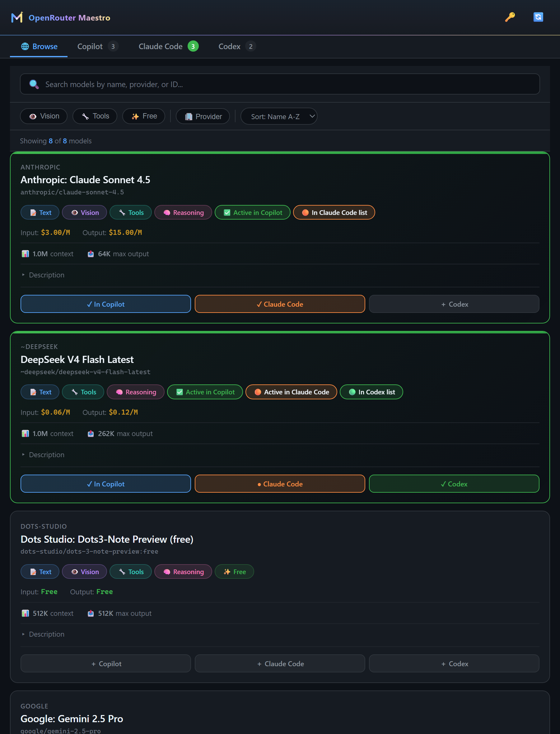Click the magnifier icon in search bar
The image size is (560, 734).
34,84
